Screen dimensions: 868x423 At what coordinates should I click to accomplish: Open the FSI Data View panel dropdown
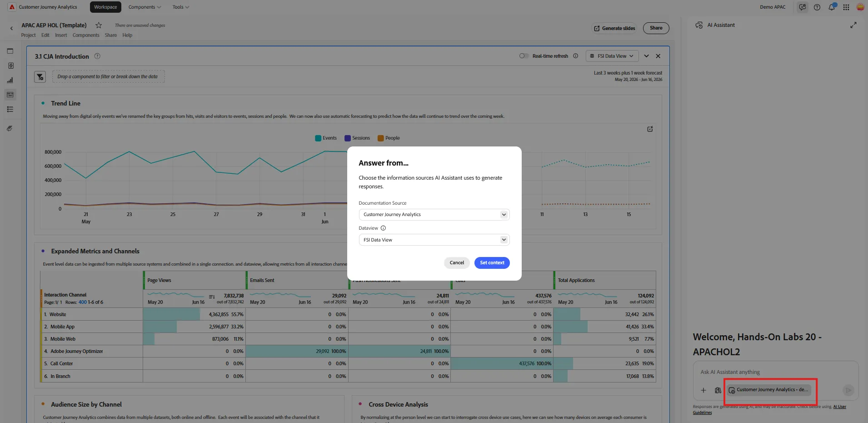click(x=612, y=56)
